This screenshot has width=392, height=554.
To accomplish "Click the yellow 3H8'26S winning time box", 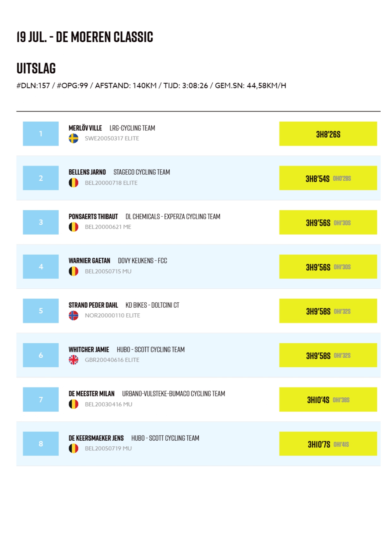I will [x=328, y=134].
